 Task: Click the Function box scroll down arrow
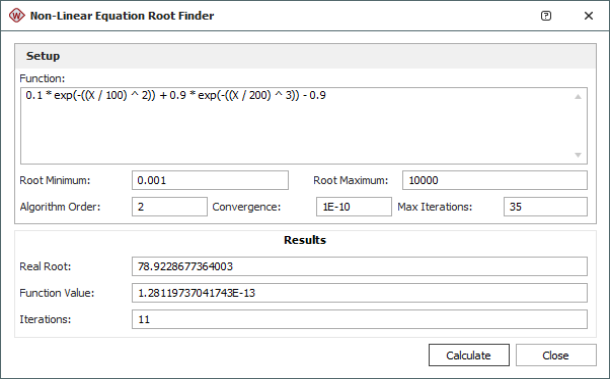click(x=578, y=155)
